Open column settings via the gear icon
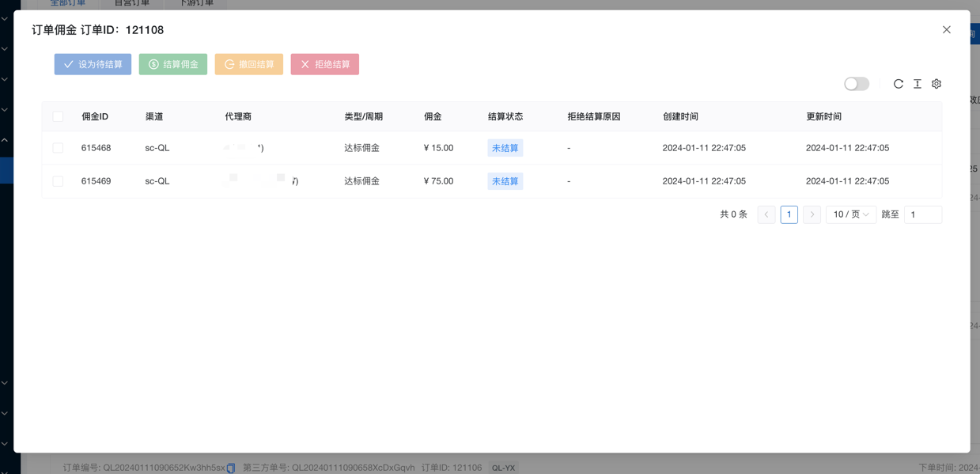This screenshot has height=474, width=980. point(936,84)
